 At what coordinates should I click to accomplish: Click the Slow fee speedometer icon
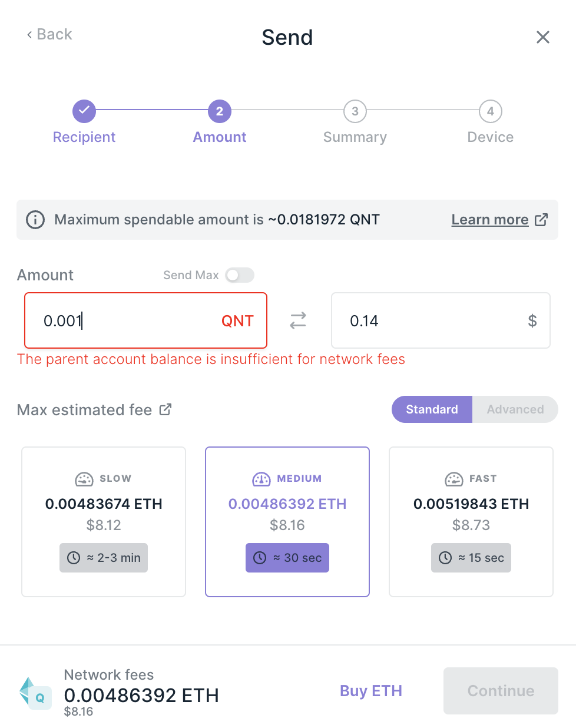(x=84, y=479)
